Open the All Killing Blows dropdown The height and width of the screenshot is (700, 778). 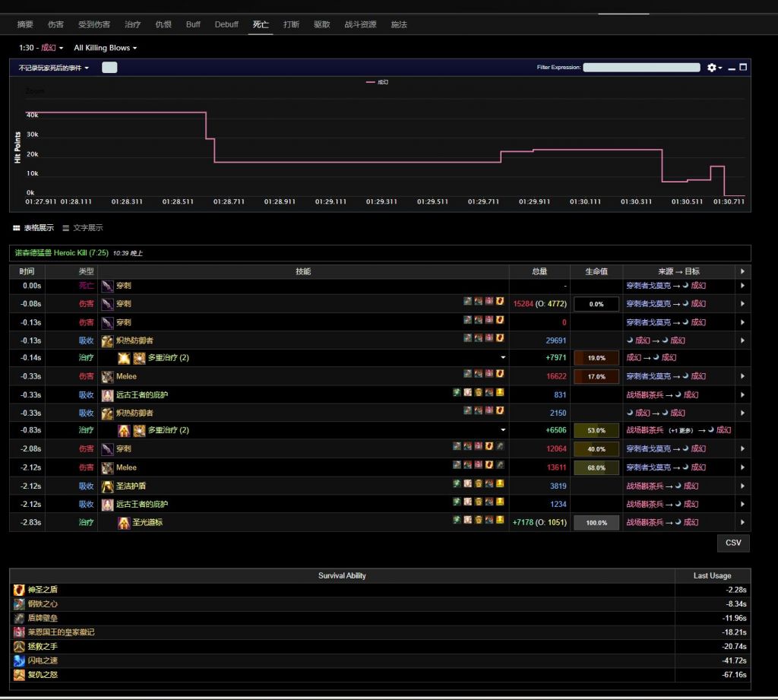point(105,48)
